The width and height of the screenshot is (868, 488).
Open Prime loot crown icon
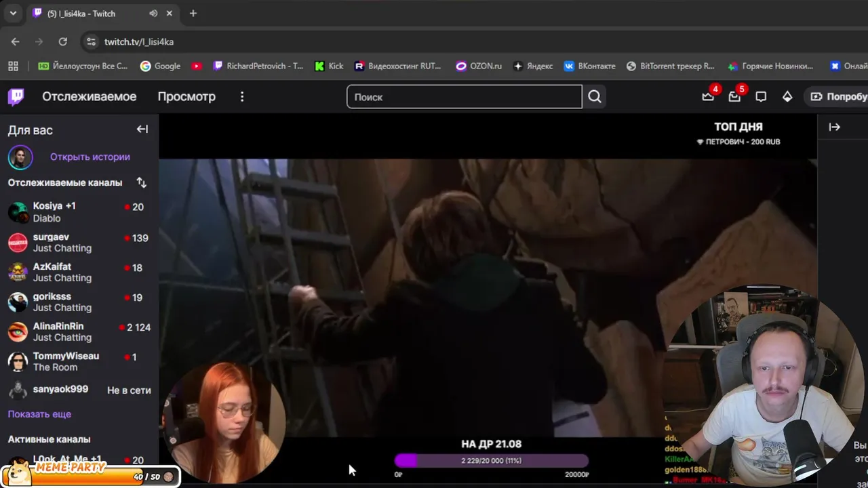click(x=708, y=97)
